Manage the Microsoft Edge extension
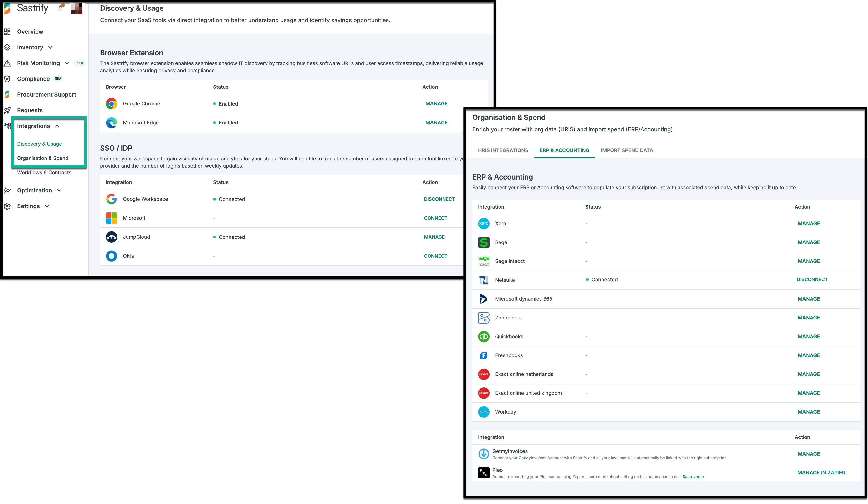The height and width of the screenshot is (504, 868). 436,123
